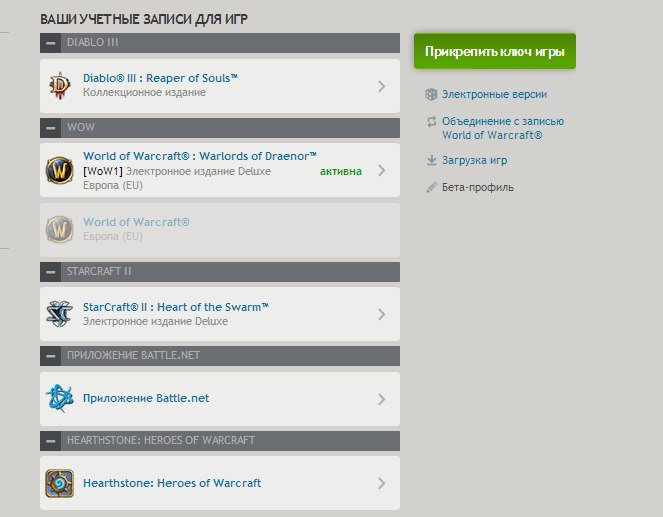Click the Коллекционное издание subtitle text
Viewport: 663px width, 517px height.
point(144,93)
